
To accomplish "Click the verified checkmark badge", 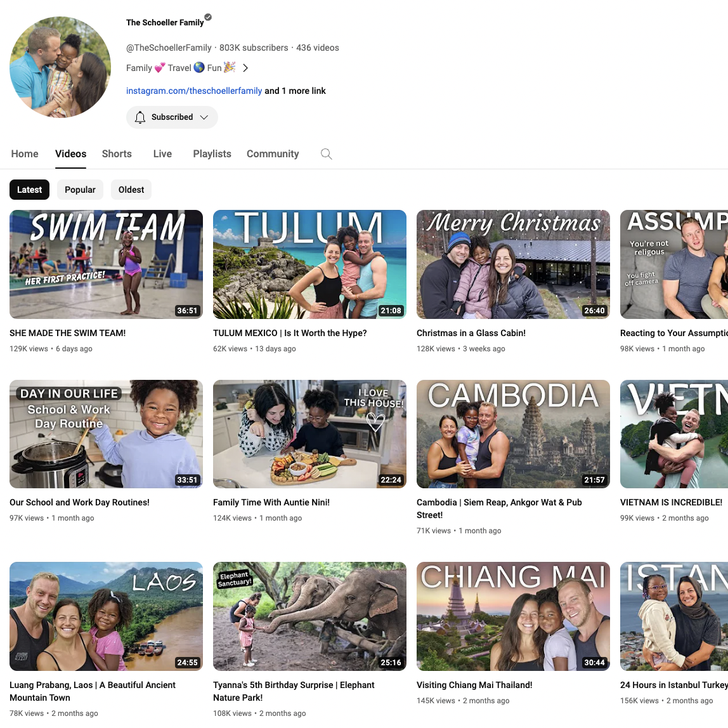I will point(208,17).
